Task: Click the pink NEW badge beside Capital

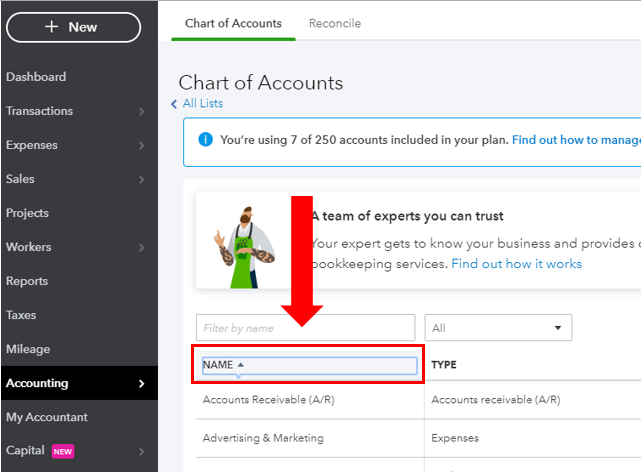Action: pos(63,452)
